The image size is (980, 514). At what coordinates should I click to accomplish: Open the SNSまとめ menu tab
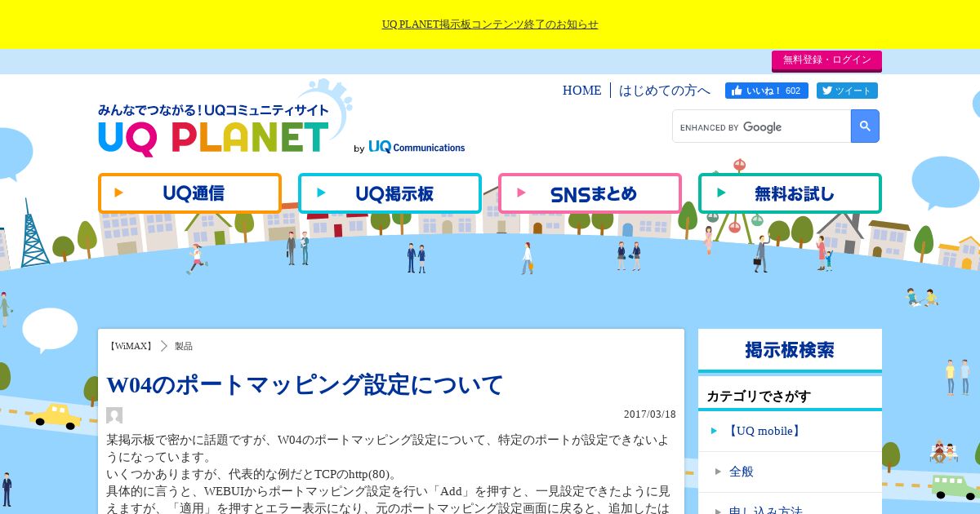tap(590, 193)
